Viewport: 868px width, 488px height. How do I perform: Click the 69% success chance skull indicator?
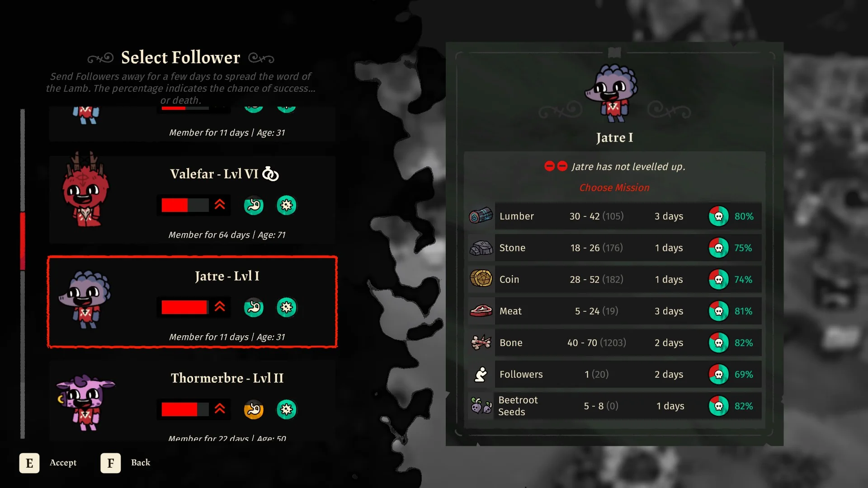click(718, 374)
